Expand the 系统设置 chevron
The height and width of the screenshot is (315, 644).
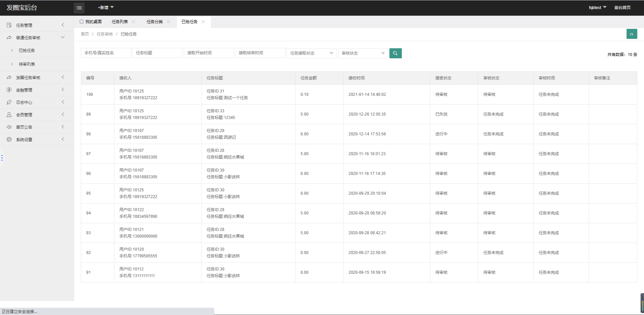coord(63,139)
